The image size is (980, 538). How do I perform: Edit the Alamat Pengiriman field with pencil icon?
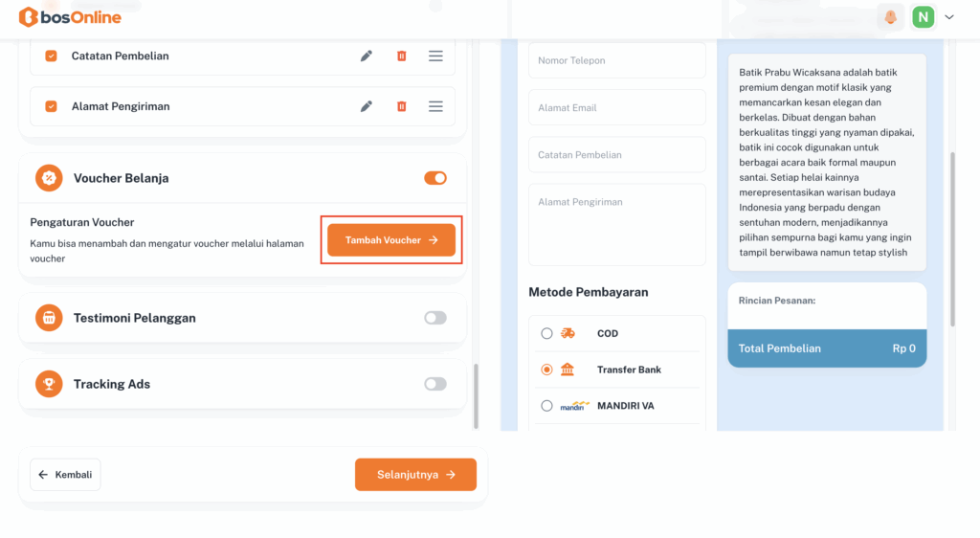[x=367, y=106]
